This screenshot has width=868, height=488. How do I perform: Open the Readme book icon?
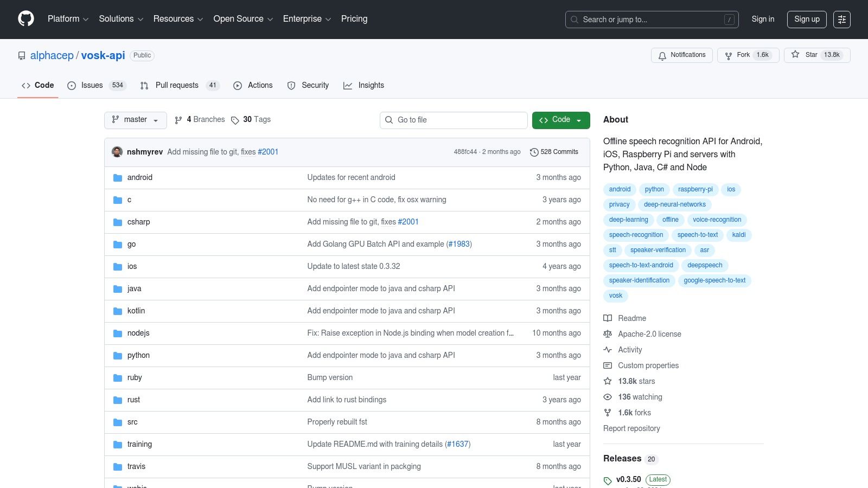(608, 318)
